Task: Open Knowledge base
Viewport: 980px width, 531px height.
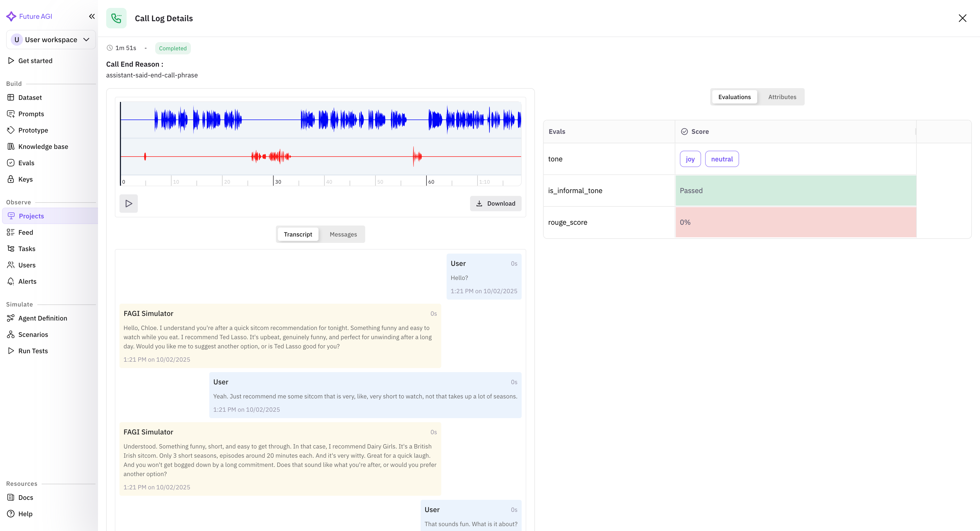Action: pos(43,147)
